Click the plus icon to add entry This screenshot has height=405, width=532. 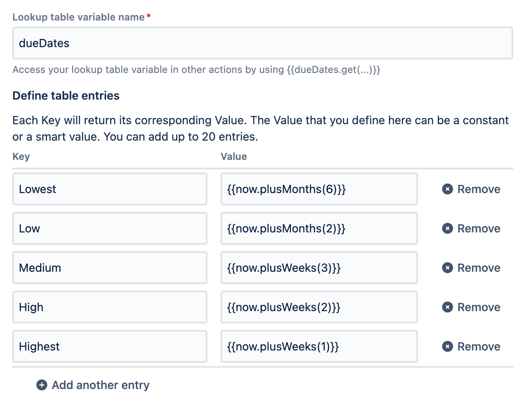42,385
